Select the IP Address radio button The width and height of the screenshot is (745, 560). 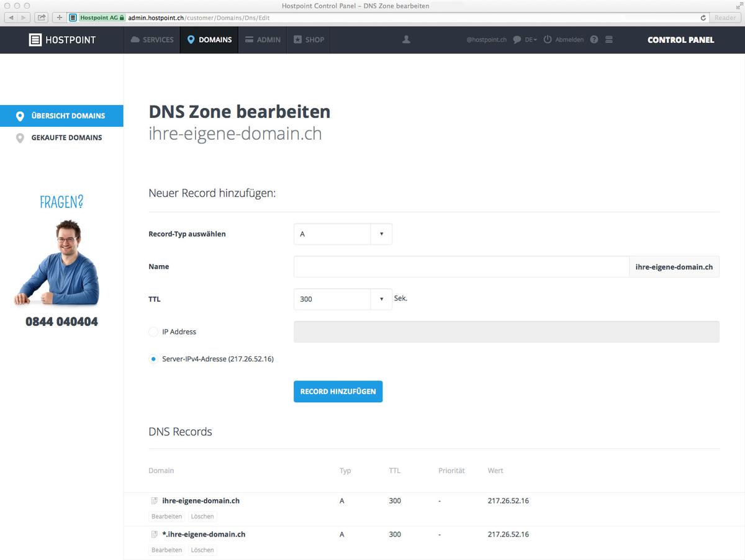tap(153, 332)
